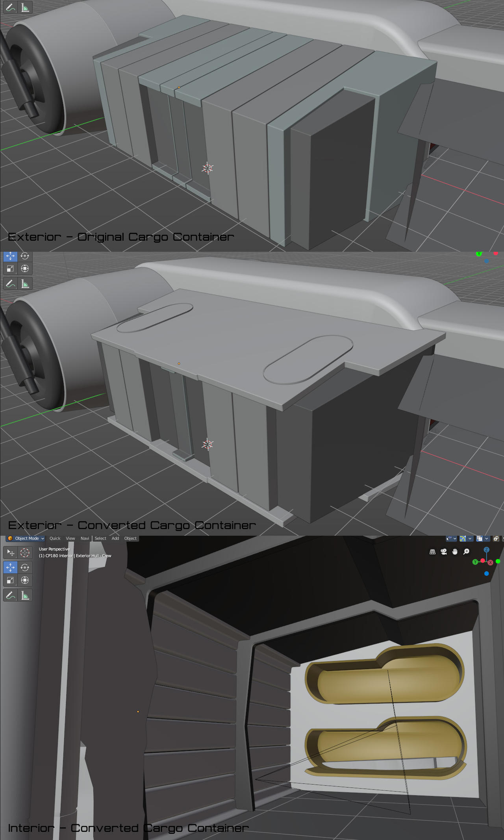Viewport: 504px width, 840px height.
Task: Expand the gizmo options dropdown arrow
Action: (x=470, y=538)
